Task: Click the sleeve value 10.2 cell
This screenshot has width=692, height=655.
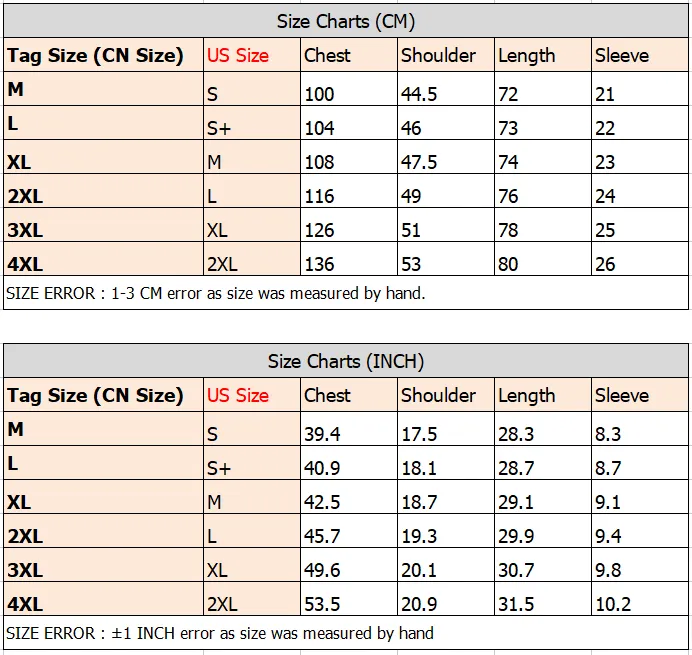Action: (x=640, y=599)
